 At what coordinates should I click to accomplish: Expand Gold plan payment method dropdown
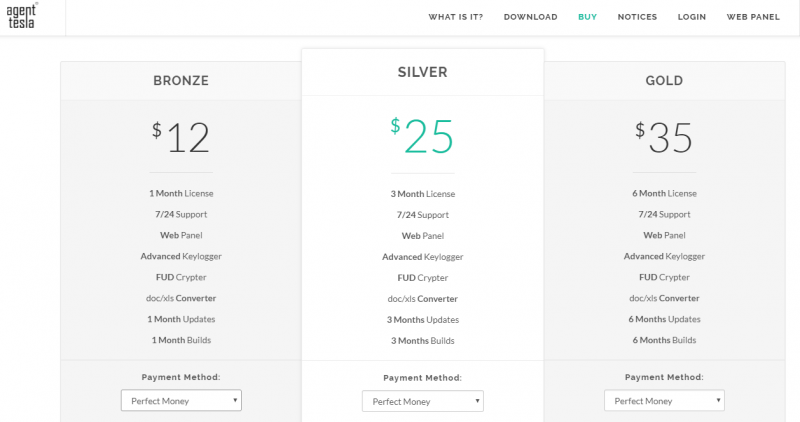pos(664,401)
